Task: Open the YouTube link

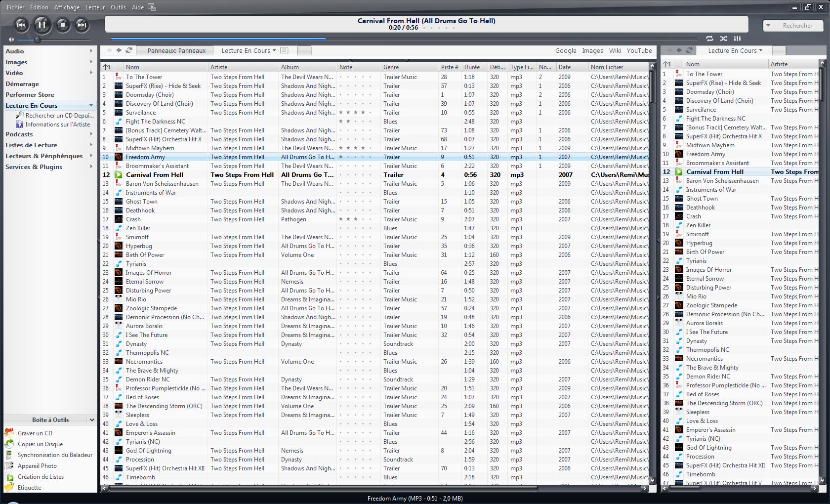Action: (x=639, y=50)
